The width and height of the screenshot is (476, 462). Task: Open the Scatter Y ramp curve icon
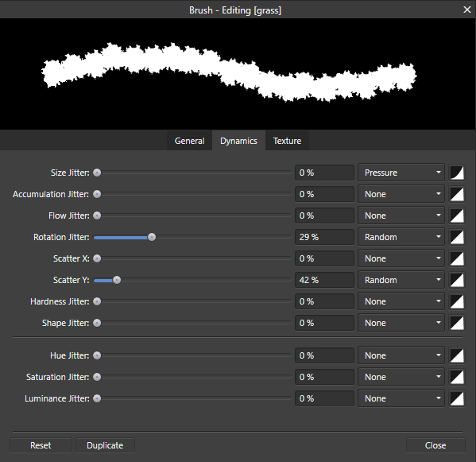tap(457, 281)
